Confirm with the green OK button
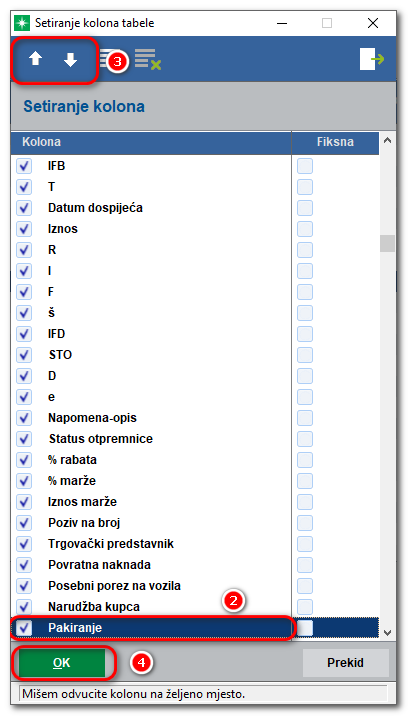Screen dimensions: 408x716 pos(62,663)
